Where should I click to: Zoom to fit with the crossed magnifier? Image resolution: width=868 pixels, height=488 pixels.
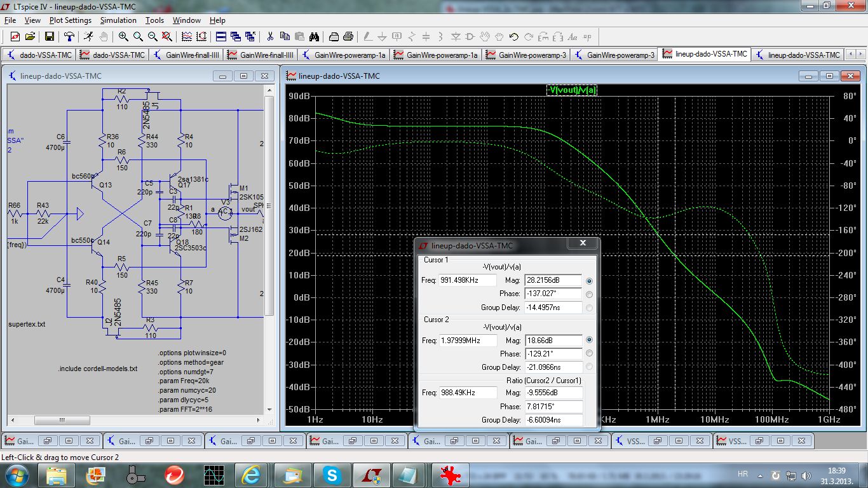[x=167, y=37]
